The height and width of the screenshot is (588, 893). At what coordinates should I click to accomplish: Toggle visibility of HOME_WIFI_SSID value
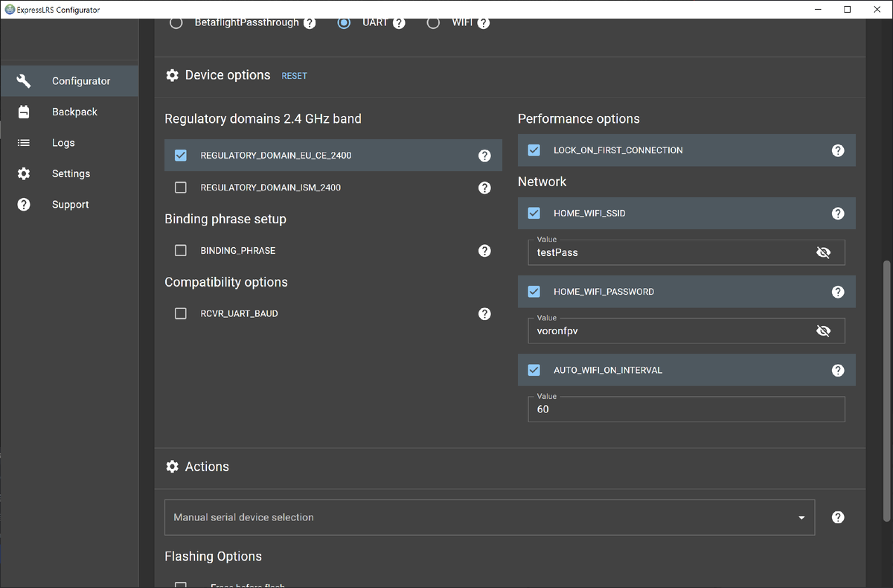[823, 252]
